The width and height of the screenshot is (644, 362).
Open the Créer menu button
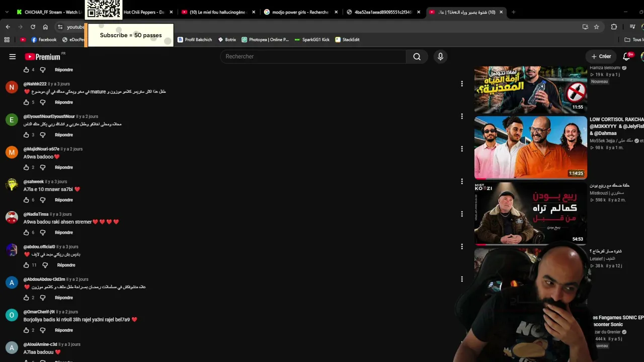click(x=601, y=57)
